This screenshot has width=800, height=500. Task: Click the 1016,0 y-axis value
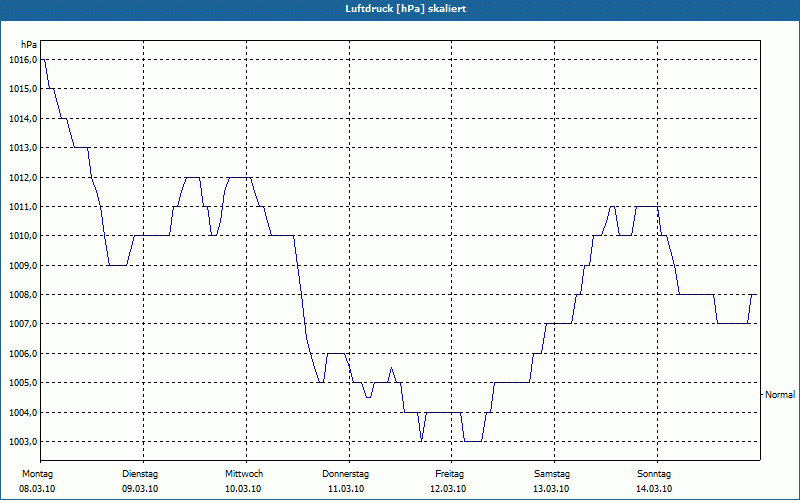tap(23, 60)
